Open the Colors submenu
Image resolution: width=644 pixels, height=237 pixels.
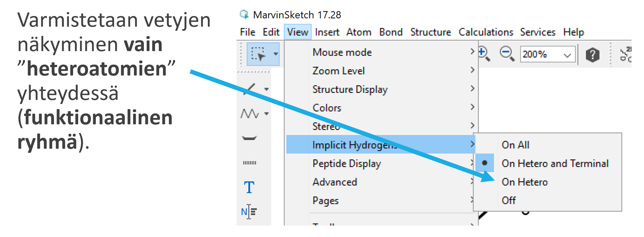(327, 108)
